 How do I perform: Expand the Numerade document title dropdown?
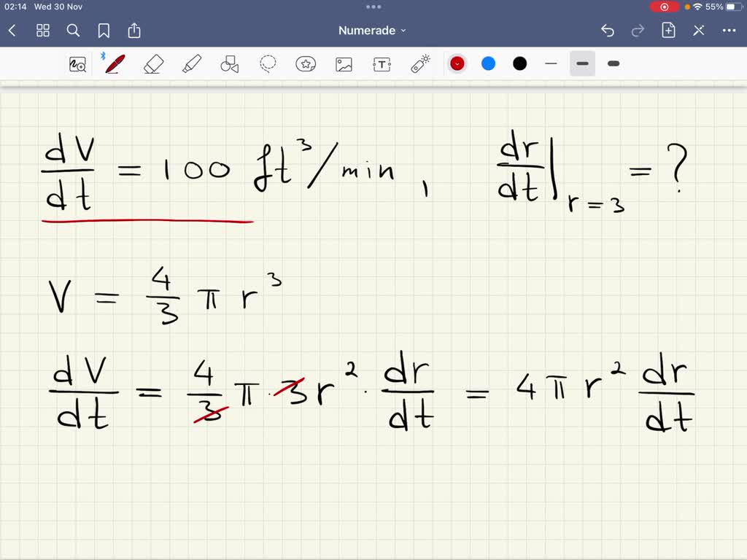point(373,31)
